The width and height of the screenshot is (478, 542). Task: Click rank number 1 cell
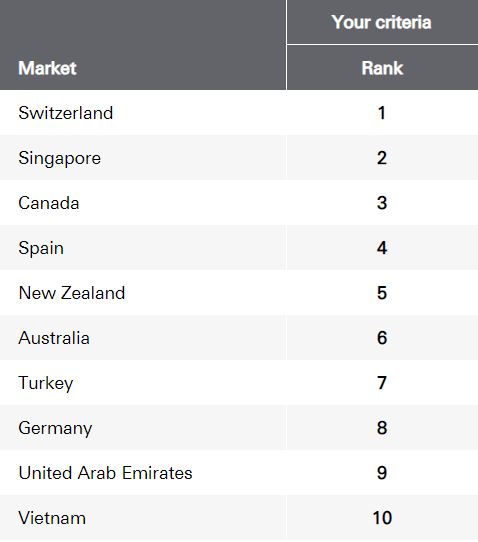click(x=382, y=113)
